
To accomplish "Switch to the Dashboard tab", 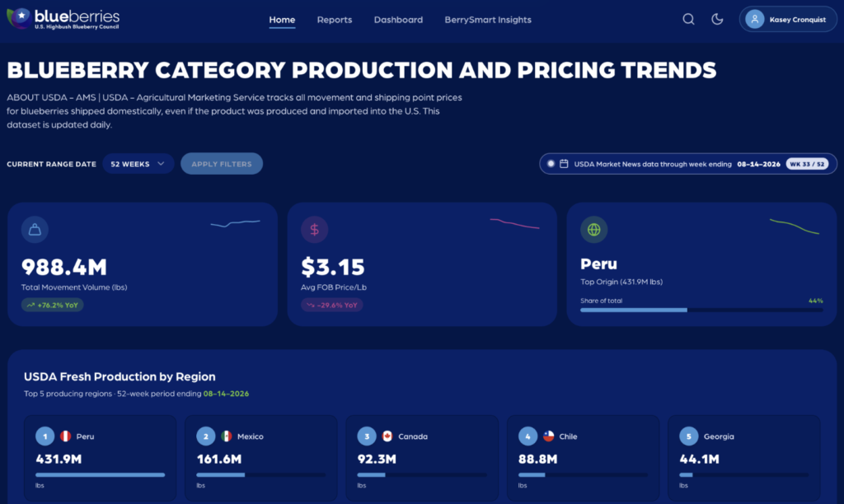I will point(398,20).
